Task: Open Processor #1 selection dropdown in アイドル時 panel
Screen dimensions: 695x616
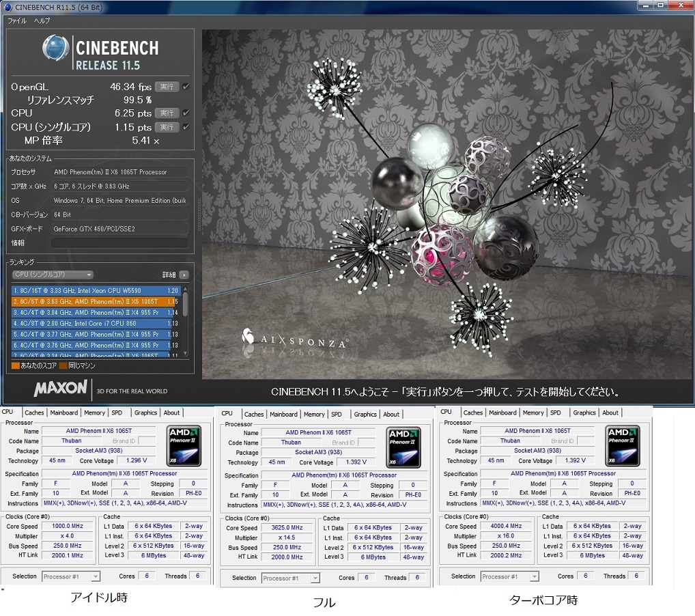Action: point(71,576)
